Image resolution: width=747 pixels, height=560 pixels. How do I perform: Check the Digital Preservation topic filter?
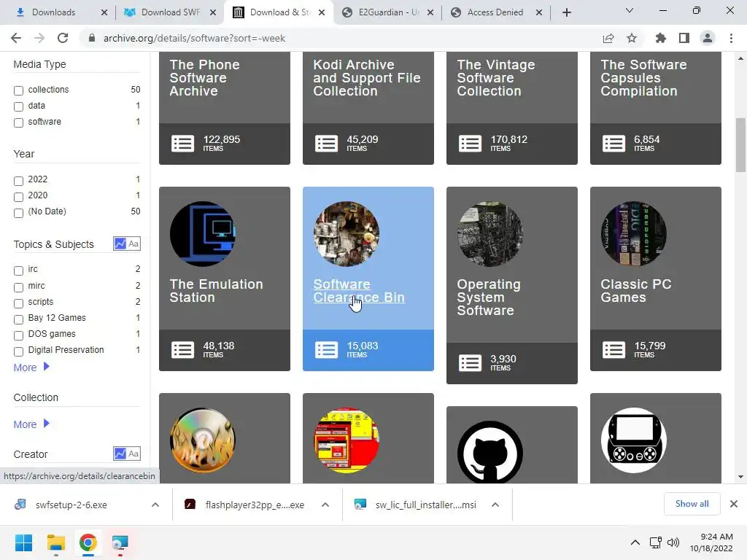click(x=18, y=351)
